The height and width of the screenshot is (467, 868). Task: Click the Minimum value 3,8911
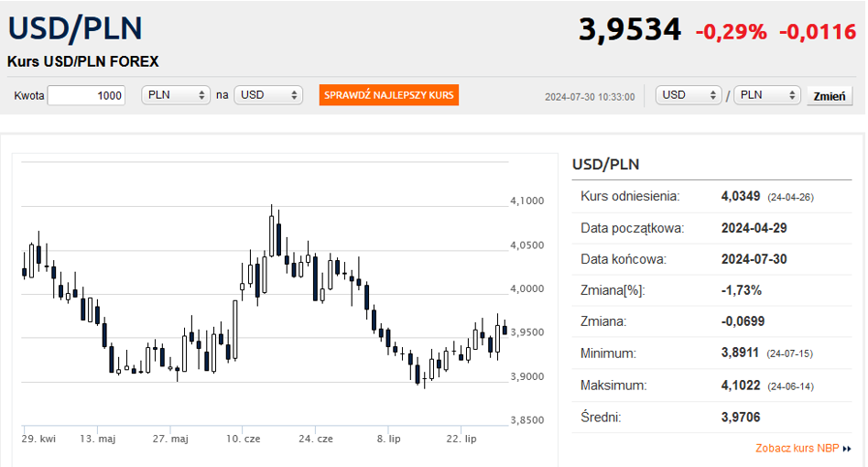click(x=741, y=353)
